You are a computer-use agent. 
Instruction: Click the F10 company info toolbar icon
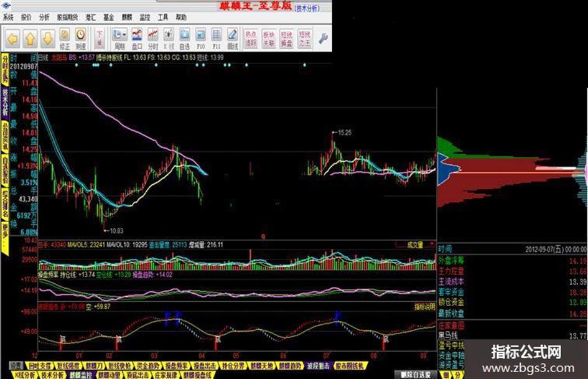tap(200, 39)
